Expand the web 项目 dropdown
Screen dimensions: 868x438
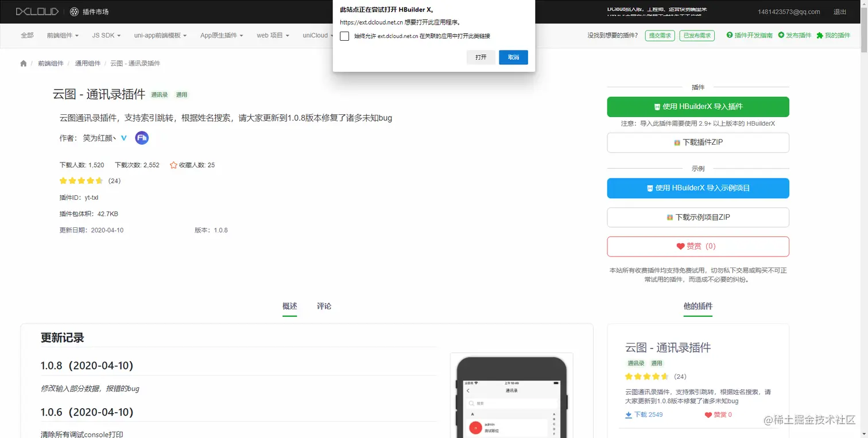(273, 36)
